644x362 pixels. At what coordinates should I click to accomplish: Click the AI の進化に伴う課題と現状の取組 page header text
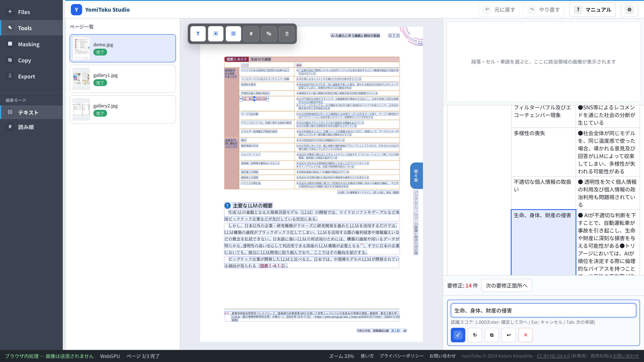(355, 35)
